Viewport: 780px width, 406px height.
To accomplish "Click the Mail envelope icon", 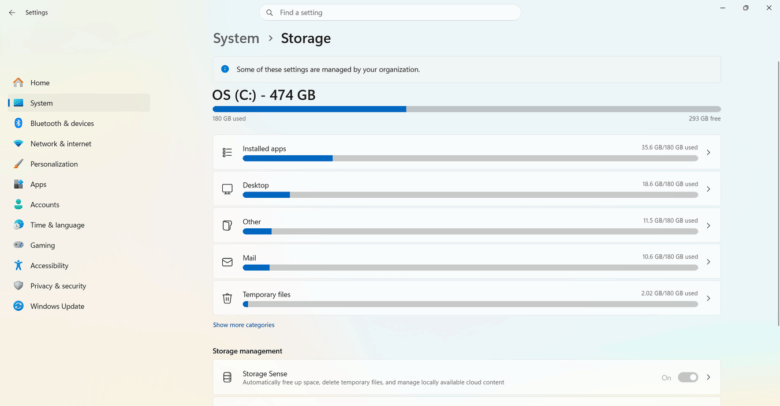I will [227, 262].
